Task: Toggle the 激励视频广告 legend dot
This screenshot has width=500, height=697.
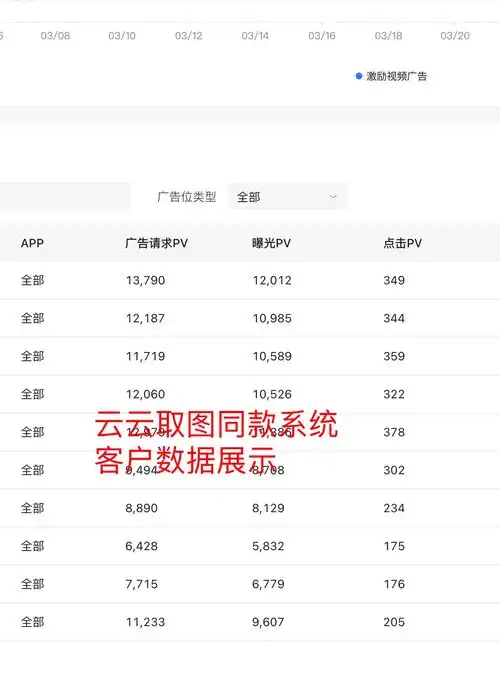Action: tap(359, 76)
